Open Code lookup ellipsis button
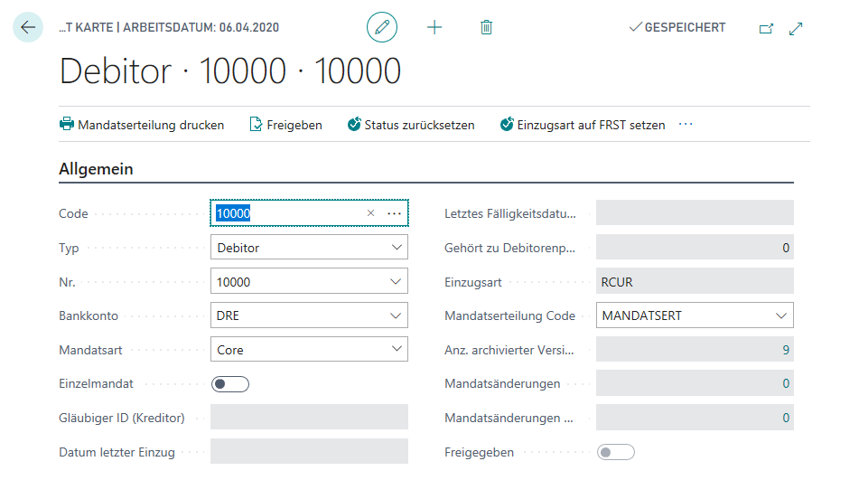Viewport: 868px width, 499px height. tap(394, 213)
